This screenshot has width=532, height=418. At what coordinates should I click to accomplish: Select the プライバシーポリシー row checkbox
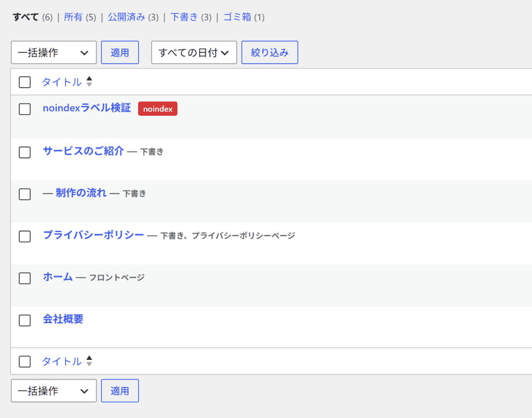click(x=24, y=237)
